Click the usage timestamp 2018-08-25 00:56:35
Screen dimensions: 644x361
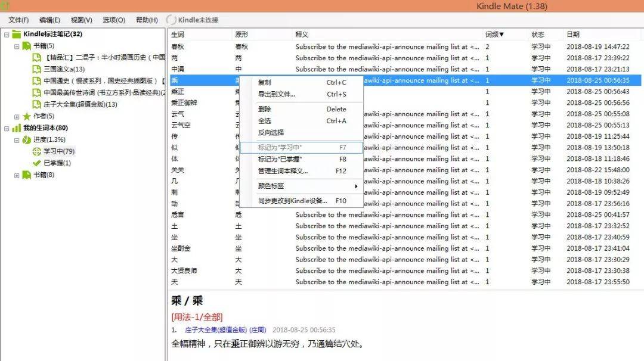click(304, 330)
